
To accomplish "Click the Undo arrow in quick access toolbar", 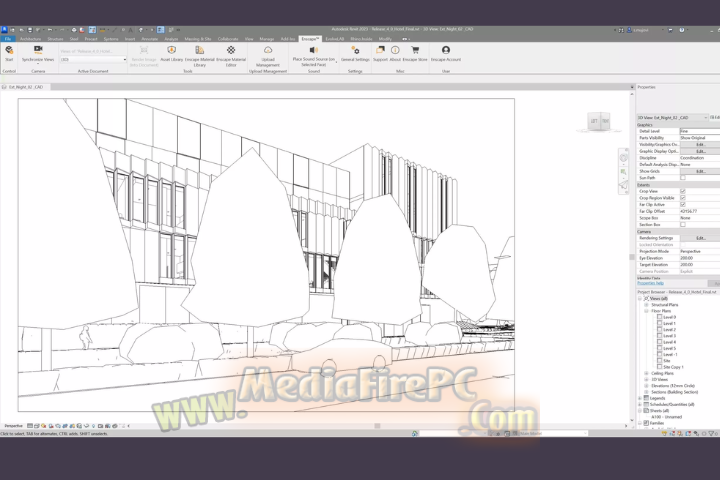I will pos(50,30).
